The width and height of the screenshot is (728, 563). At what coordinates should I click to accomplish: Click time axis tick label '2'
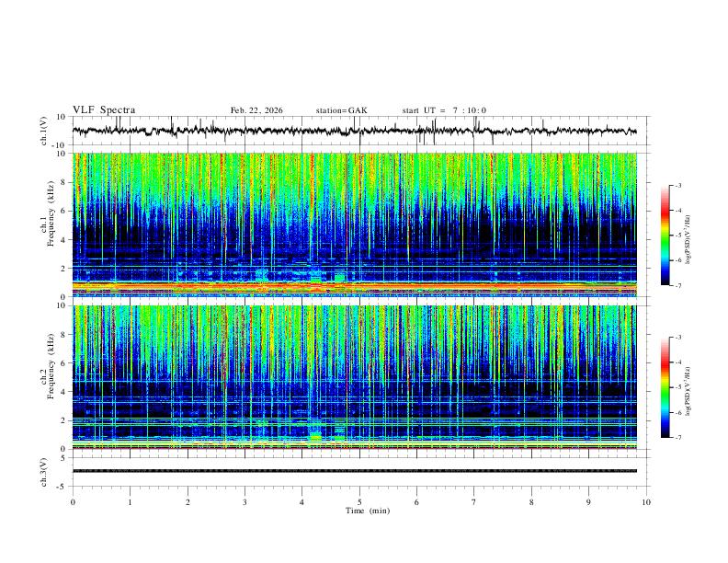point(188,502)
